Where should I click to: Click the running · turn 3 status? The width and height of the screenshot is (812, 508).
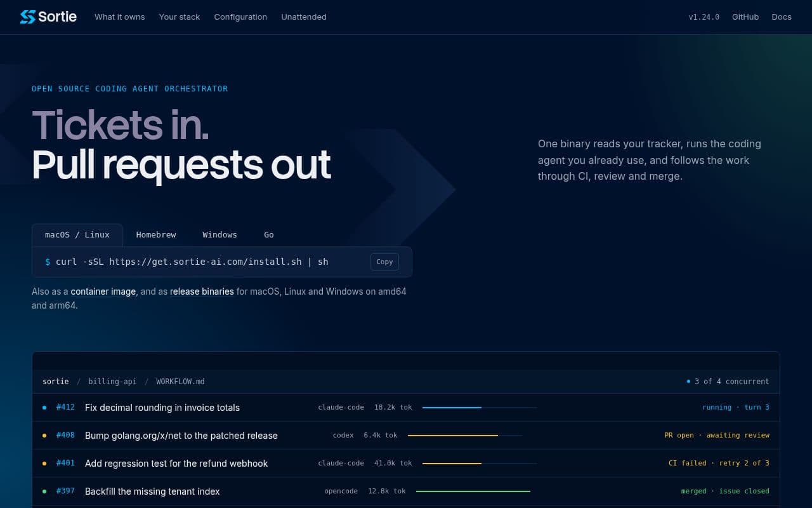tap(736, 407)
